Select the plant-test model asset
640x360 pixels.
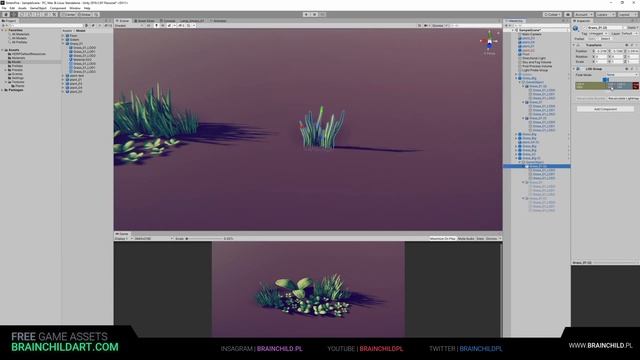coord(77,76)
